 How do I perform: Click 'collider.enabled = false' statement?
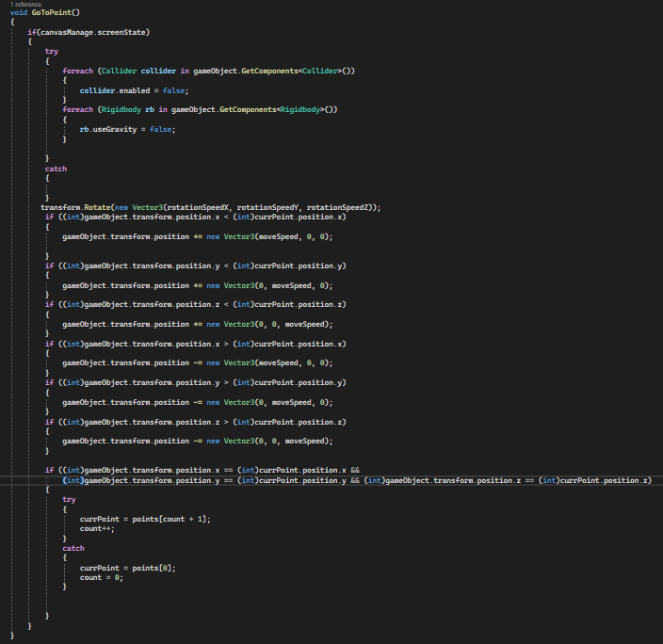click(x=134, y=90)
